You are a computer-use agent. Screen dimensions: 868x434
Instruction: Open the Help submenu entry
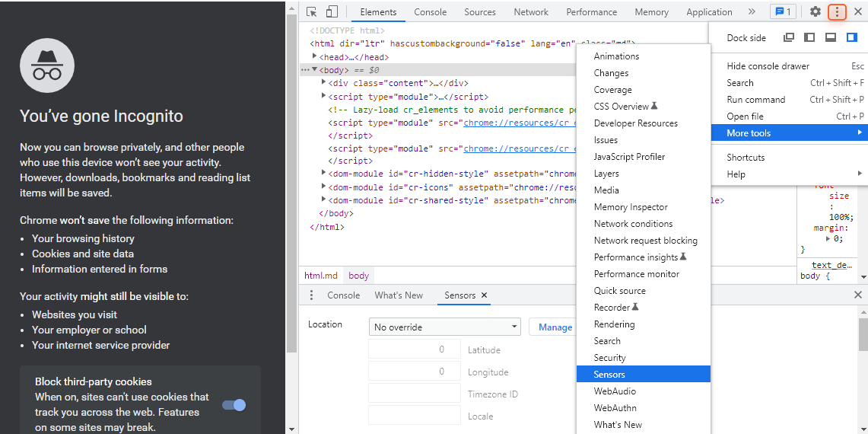[790, 174]
